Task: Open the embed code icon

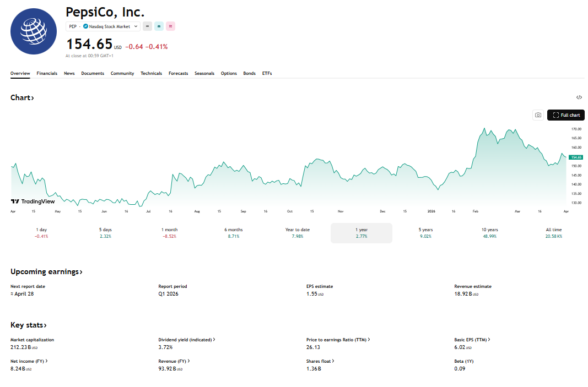Action: point(579,97)
